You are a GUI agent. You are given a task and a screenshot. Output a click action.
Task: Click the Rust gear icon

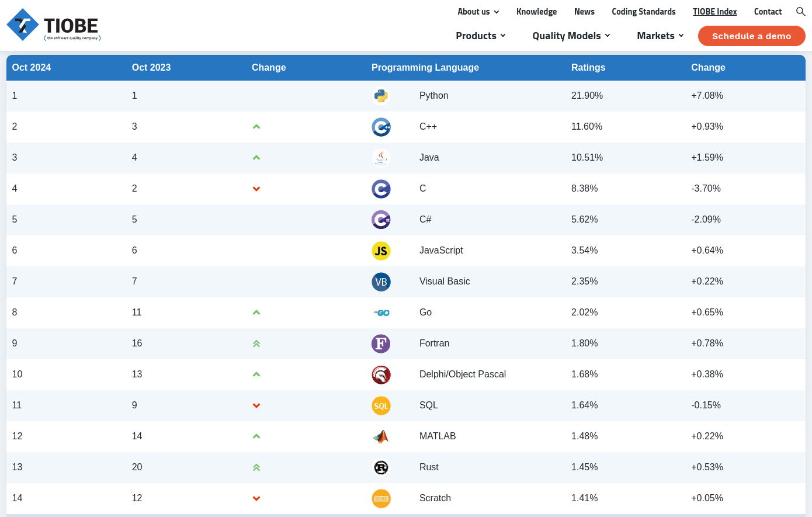(381, 467)
